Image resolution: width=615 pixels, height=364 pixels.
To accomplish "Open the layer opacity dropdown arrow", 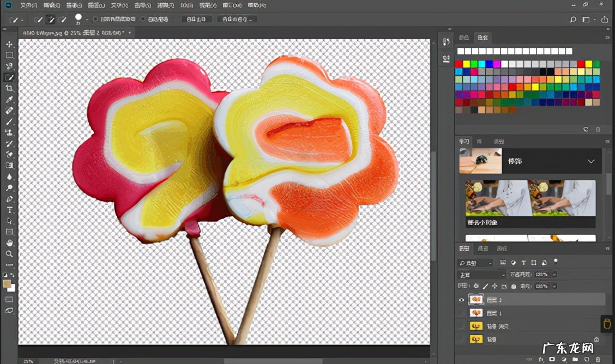I will 554,275.
